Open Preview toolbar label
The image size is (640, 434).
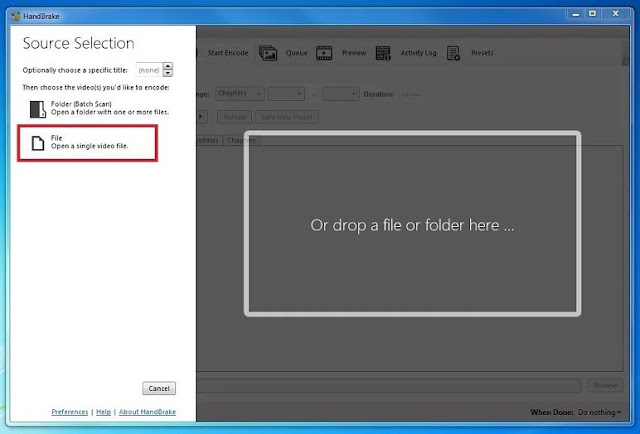(x=354, y=53)
